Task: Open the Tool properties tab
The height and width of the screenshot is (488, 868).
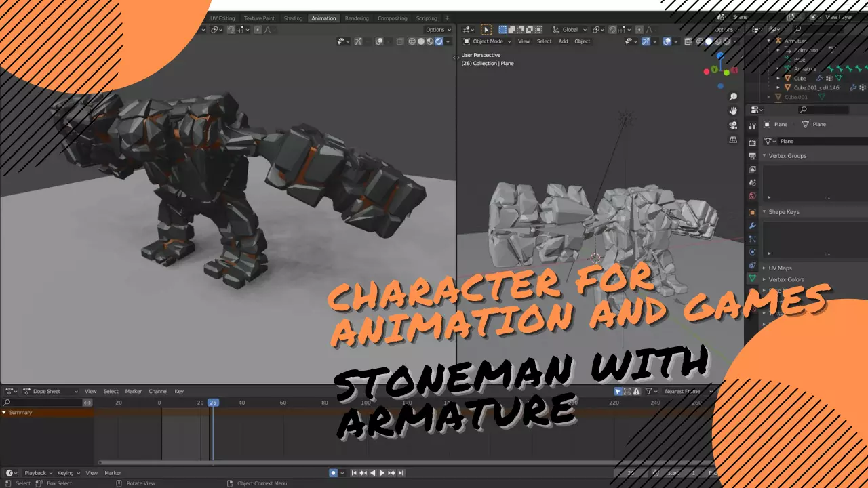Action: tap(752, 126)
